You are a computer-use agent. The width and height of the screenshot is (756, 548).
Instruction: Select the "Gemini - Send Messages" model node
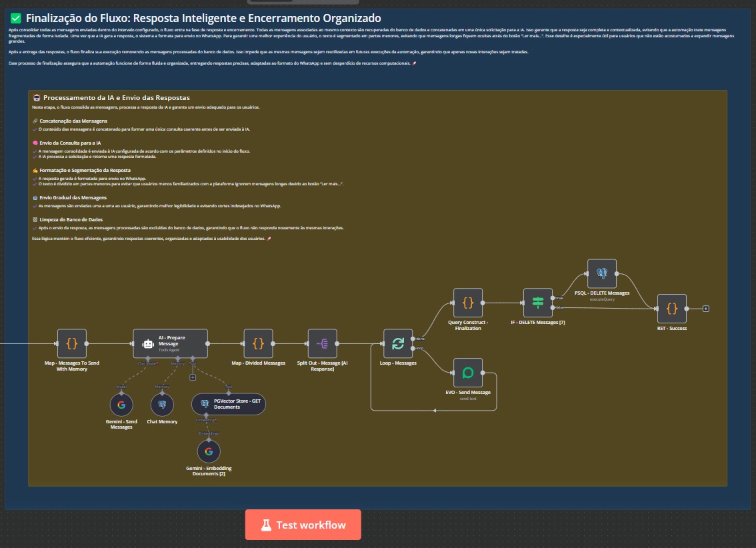pyautogui.click(x=121, y=405)
